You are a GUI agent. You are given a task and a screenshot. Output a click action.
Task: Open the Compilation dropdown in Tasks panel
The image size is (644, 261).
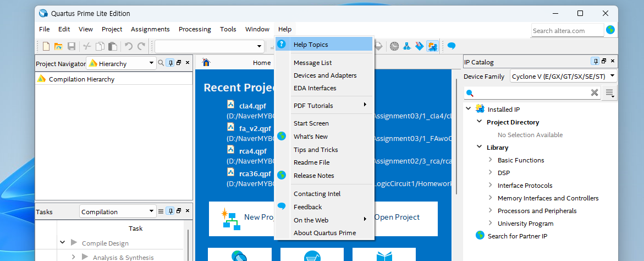(x=118, y=211)
